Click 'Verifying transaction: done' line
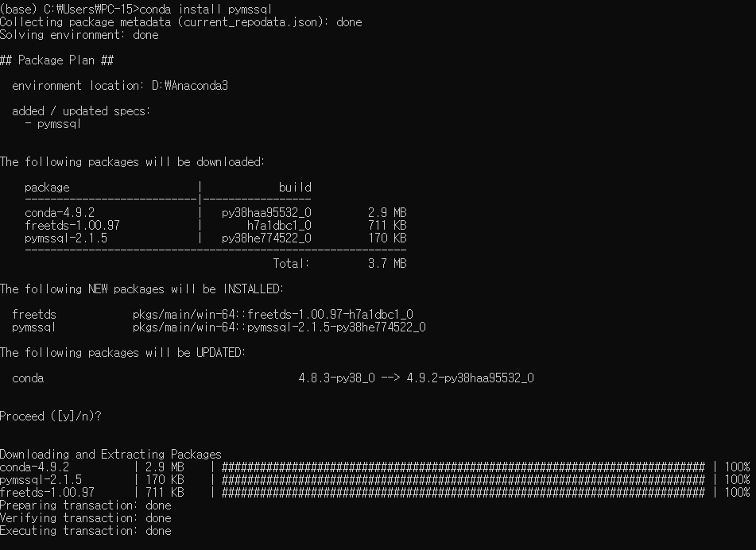This screenshot has width=756, height=550. tap(85, 518)
